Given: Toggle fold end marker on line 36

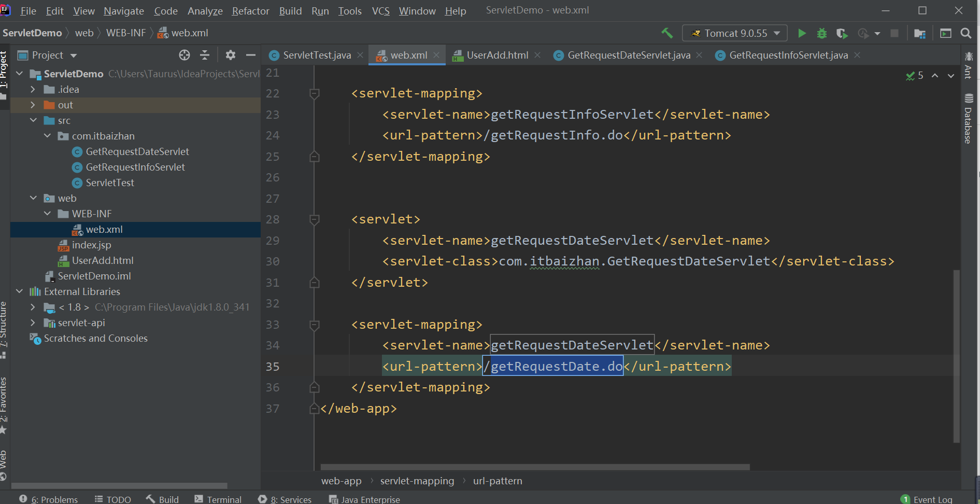Looking at the screenshot, I should (314, 387).
